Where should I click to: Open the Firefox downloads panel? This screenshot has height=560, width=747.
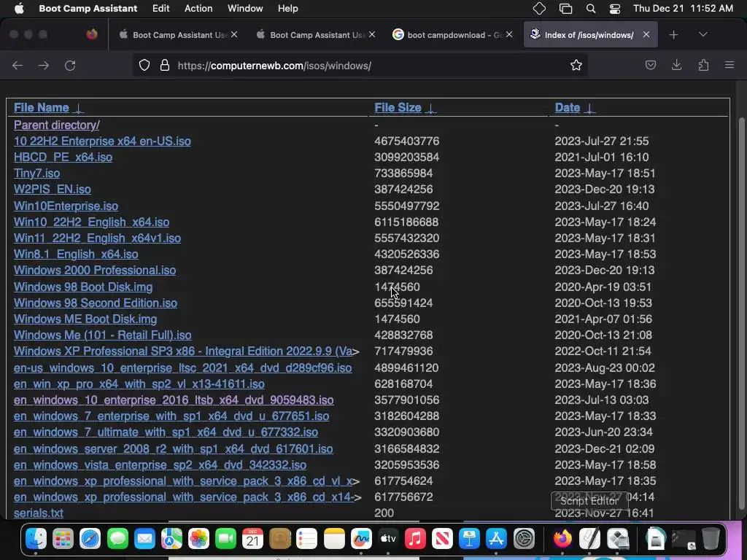coord(676,65)
